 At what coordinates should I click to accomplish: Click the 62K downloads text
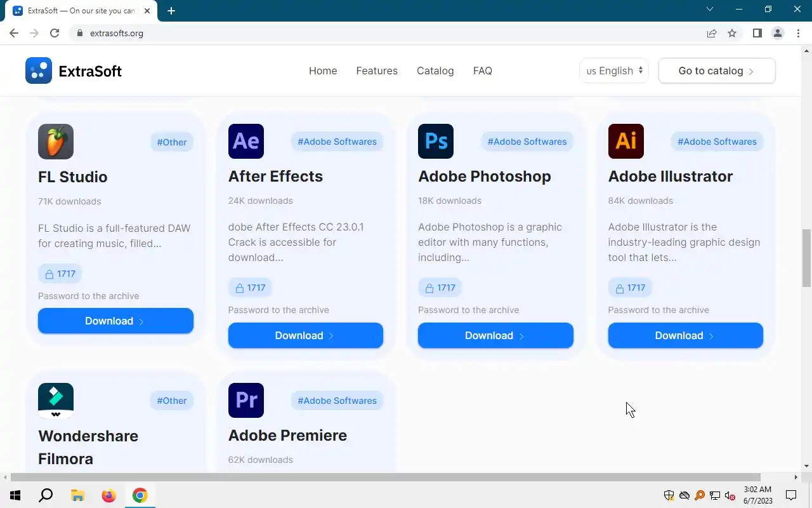click(x=261, y=460)
